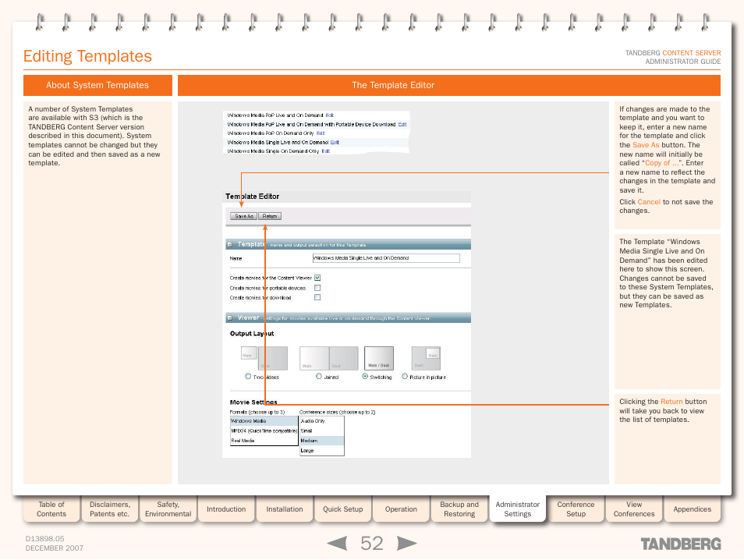Screen dimensions: 744x560
Task: Toggle Create movies for the Content Viewer checkbox
Action: pos(317,278)
